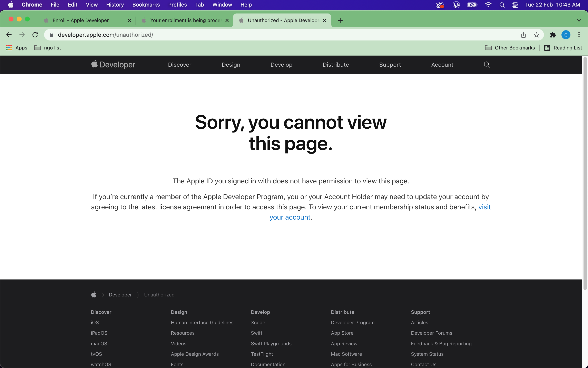Go to Discover in site navigation
Viewport: 588px width, 368px height.
coord(179,64)
